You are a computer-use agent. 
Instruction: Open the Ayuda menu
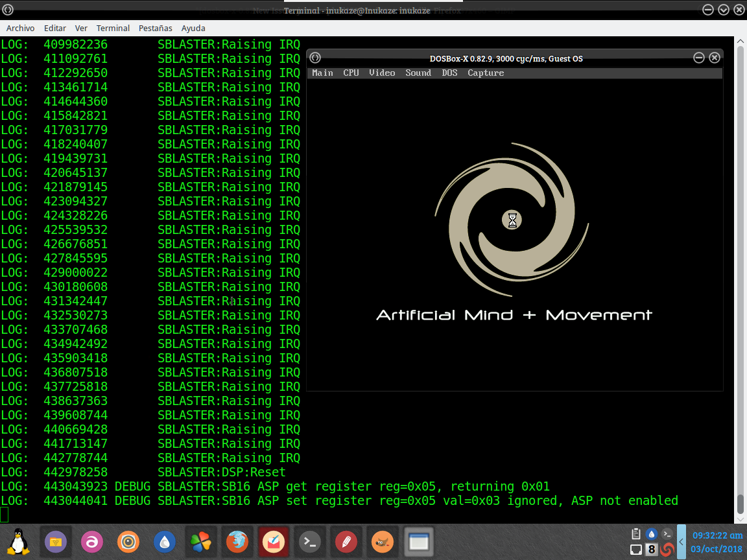pyautogui.click(x=193, y=28)
